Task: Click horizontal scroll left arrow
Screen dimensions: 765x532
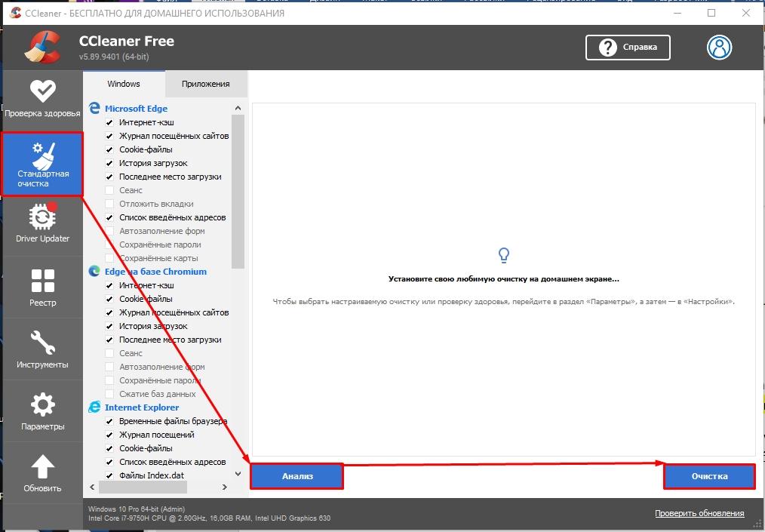Action: pyautogui.click(x=92, y=487)
